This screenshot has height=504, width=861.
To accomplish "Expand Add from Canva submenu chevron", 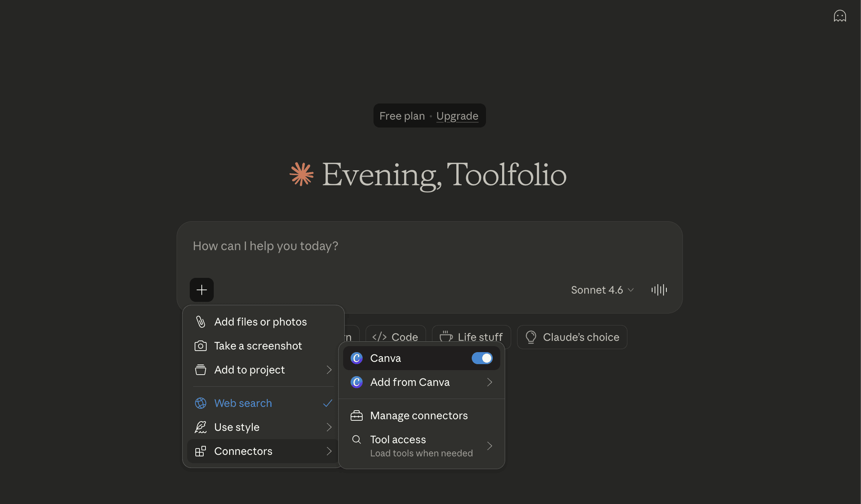I will coord(489,382).
